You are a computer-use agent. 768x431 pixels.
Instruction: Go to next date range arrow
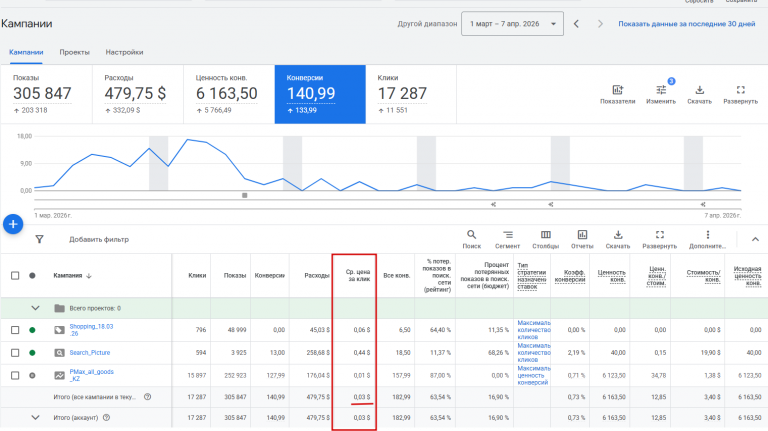[x=600, y=24]
